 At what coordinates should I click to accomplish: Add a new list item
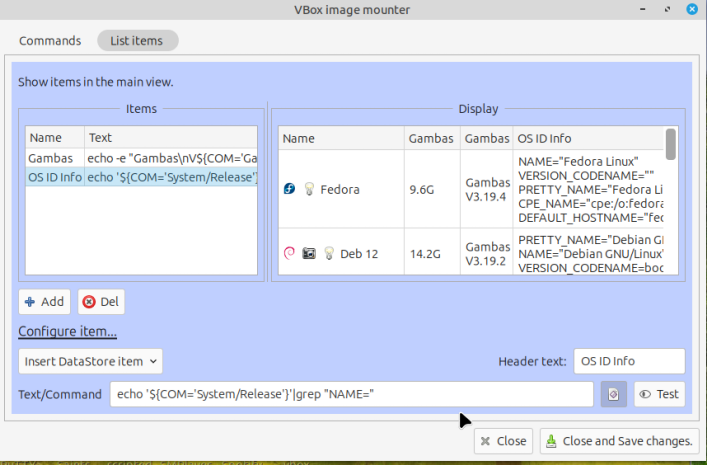(x=43, y=302)
